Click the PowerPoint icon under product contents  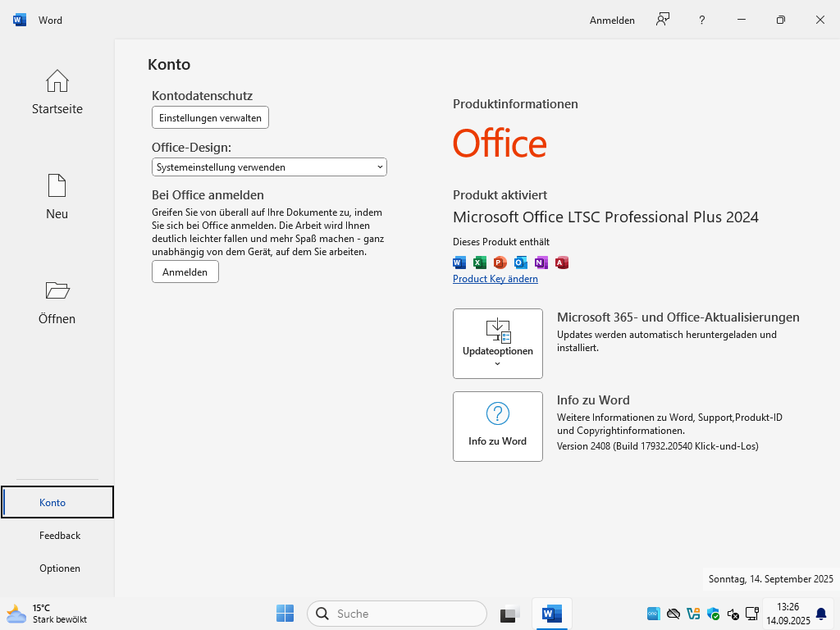(500, 262)
